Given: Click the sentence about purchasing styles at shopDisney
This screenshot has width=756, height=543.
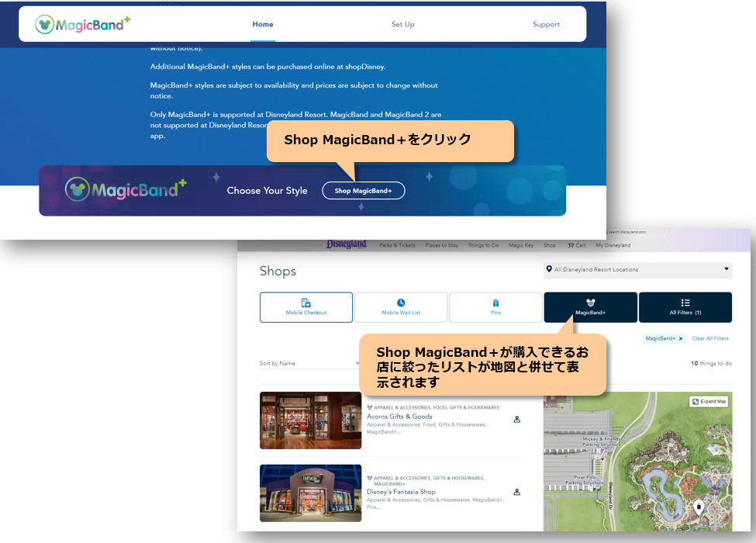Looking at the screenshot, I should click(268, 67).
